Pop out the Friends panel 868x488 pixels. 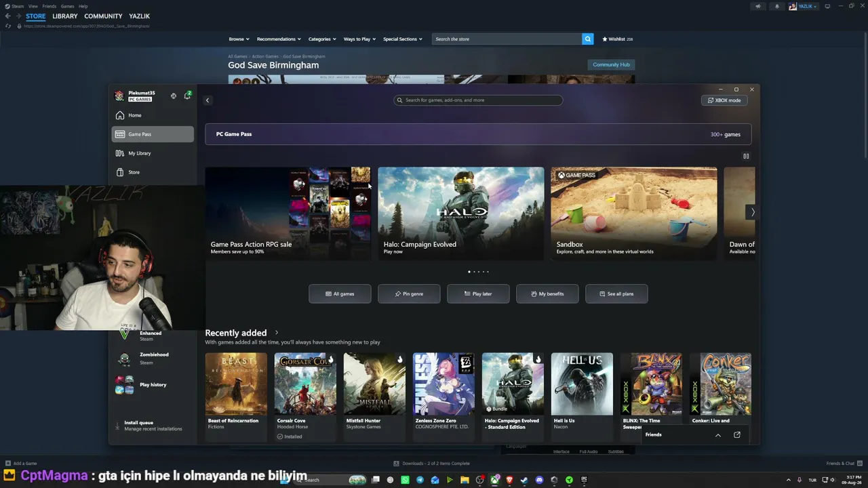pos(737,434)
